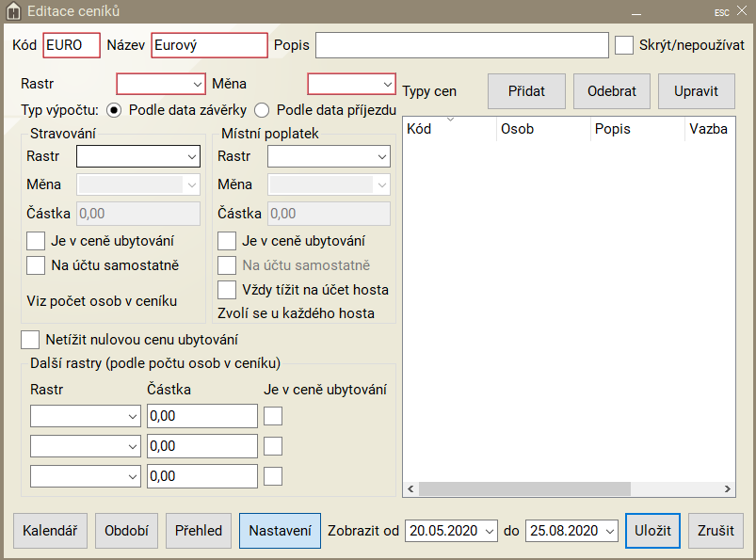The image size is (756, 560).
Task: Select Podle data příjezdu radio option
Action: pos(262,108)
